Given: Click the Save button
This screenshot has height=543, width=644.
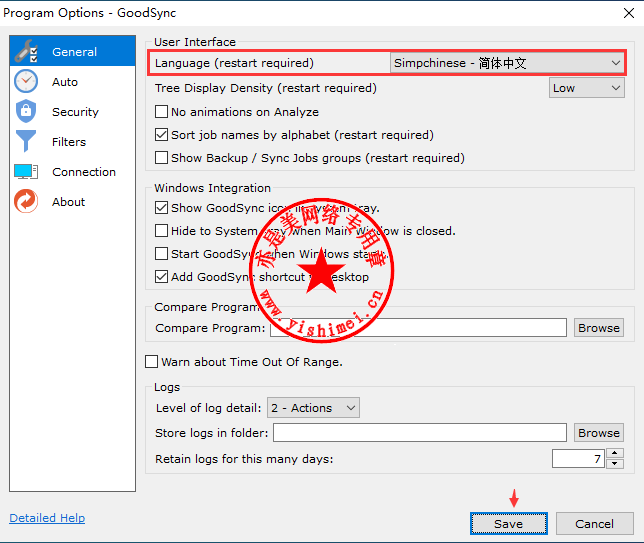Looking at the screenshot, I should click(508, 524).
